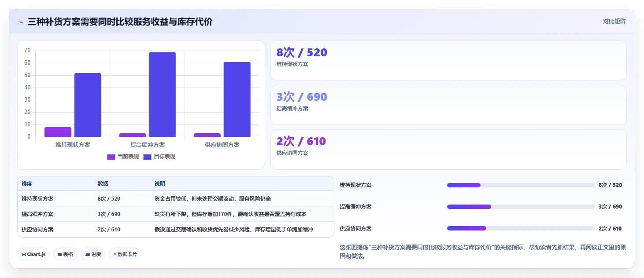
Task: Click the lightning icon beside the header title
Action: 21,22
